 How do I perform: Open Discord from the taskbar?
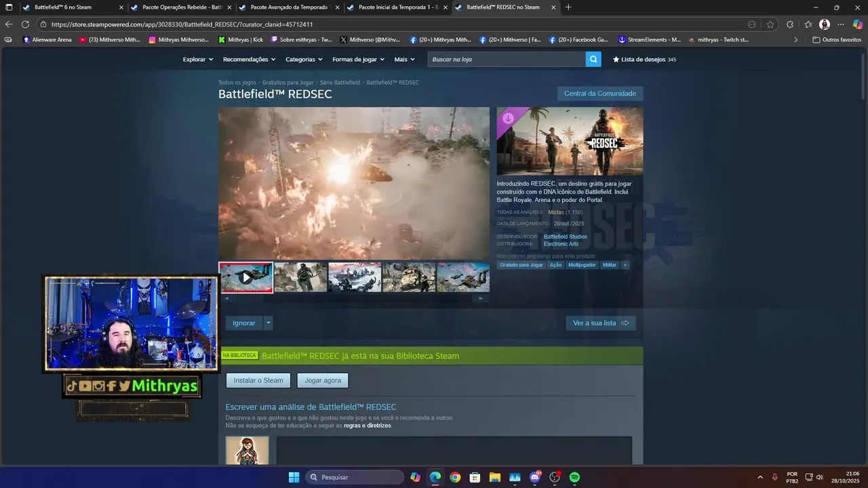pos(535,477)
